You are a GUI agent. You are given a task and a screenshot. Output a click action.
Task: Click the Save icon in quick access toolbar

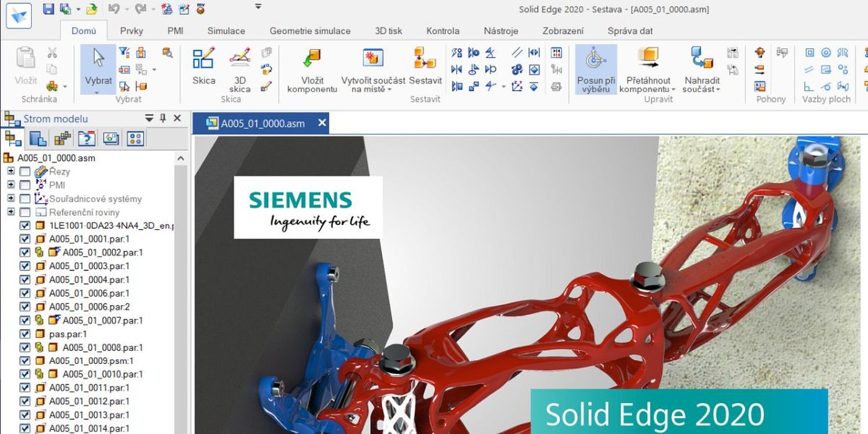48,9
